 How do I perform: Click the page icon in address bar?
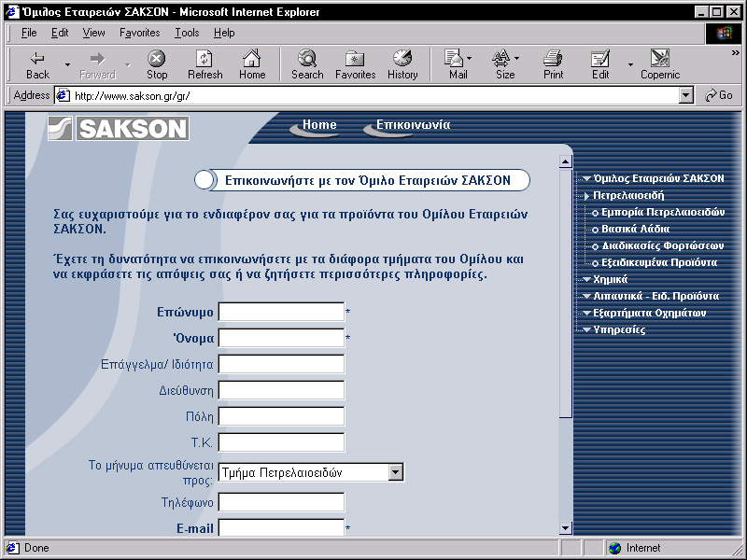(x=63, y=96)
